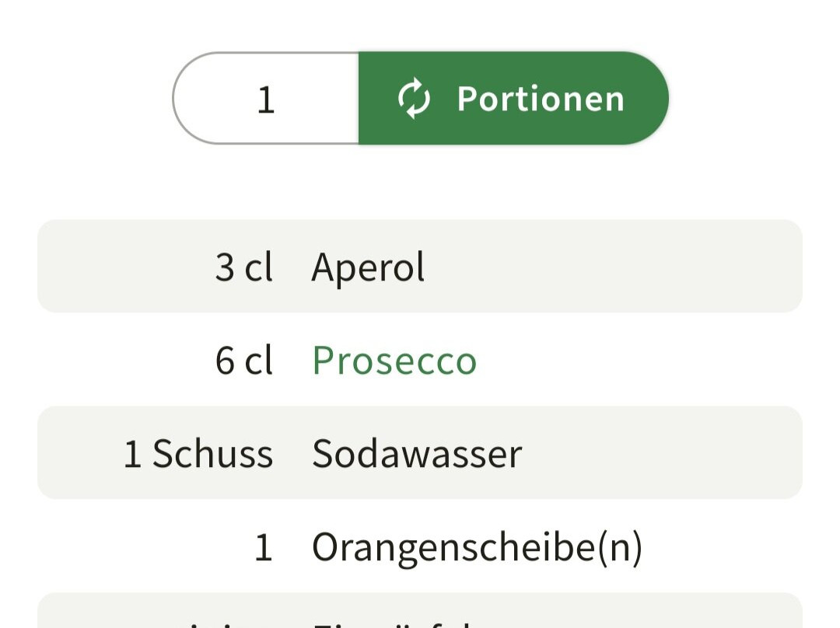Select the Prosecco ingredient row

pos(420,360)
